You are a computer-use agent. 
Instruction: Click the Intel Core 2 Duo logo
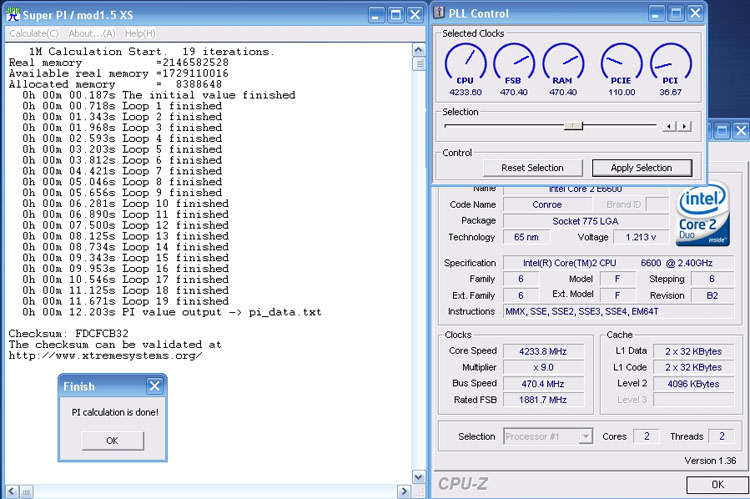tap(702, 214)
